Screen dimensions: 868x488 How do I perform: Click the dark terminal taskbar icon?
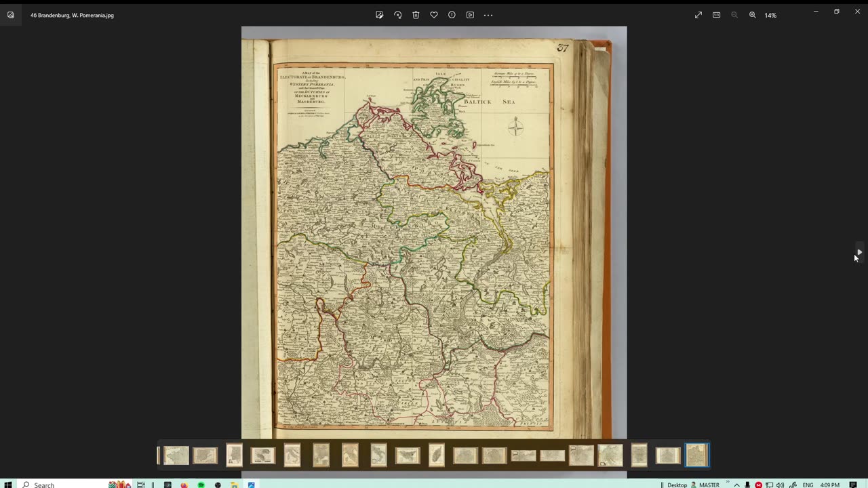[x=167, y=485]
